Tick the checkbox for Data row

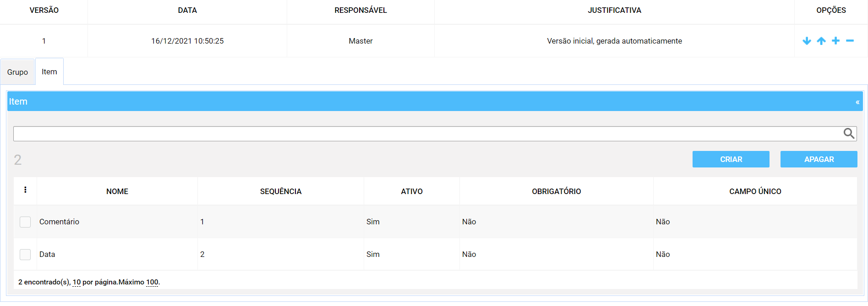click(25, 255)
